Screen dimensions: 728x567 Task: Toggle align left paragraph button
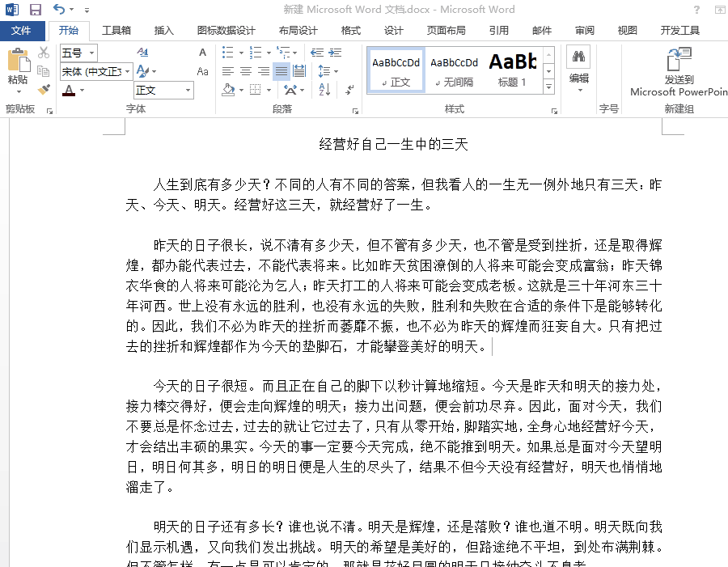tap(228, 71)
